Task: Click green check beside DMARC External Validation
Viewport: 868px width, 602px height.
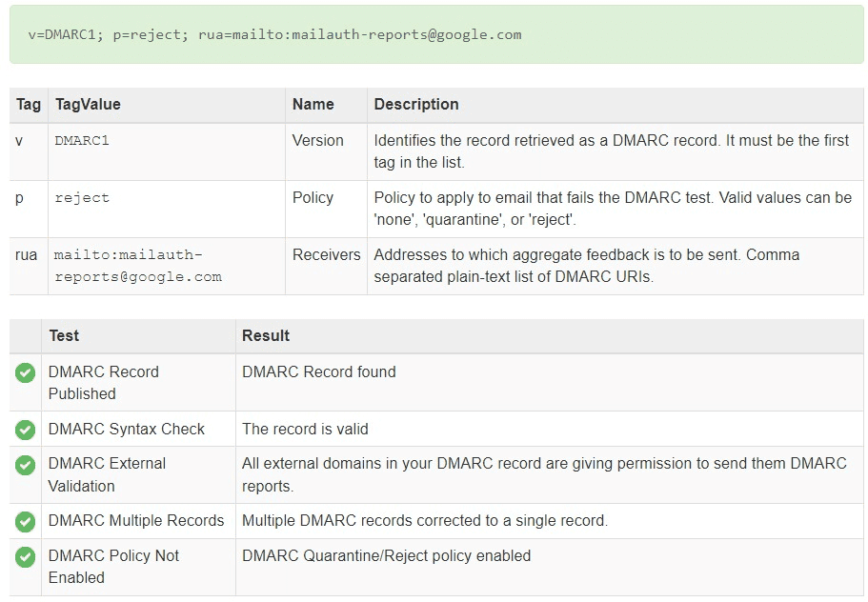Action: tap(25, 466)
